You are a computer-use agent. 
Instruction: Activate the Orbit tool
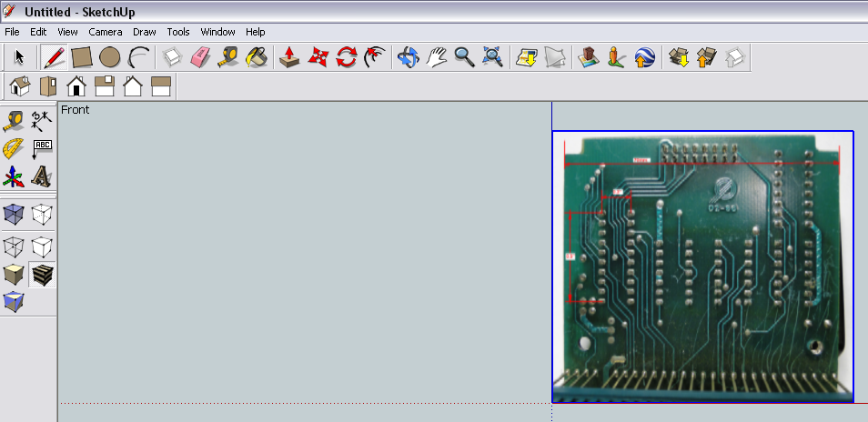point(409,57)
